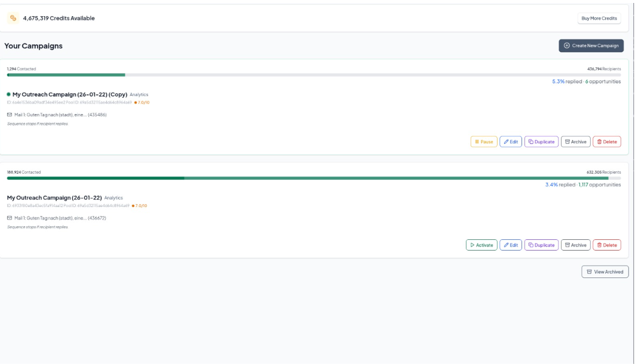Click the orange 7.0/10 score dot of first campaign

136,103
